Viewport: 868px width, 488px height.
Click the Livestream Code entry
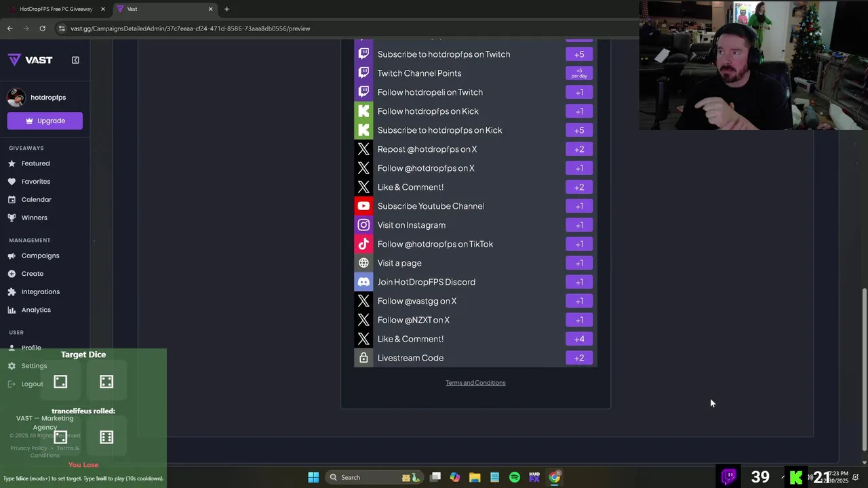click(x=475, y=358)
